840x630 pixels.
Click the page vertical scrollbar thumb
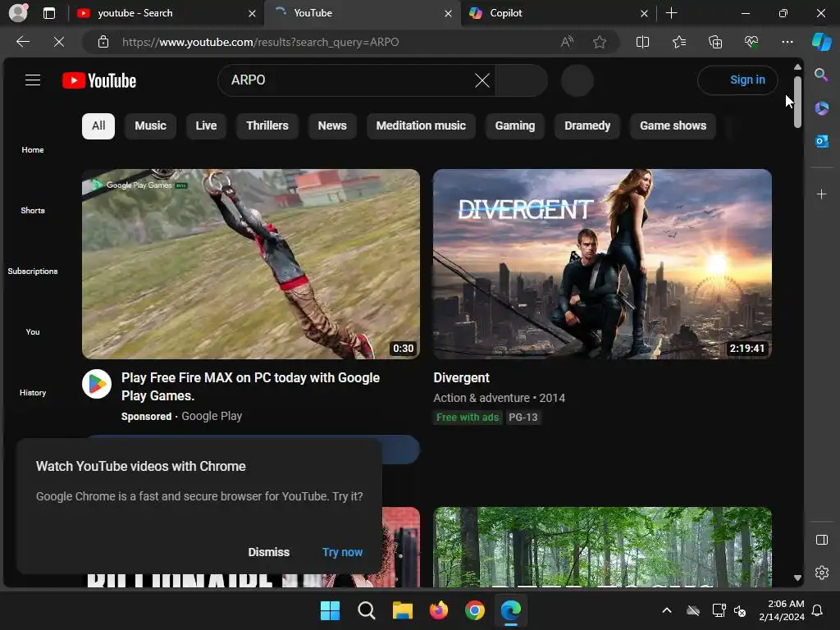click(797, 102)
